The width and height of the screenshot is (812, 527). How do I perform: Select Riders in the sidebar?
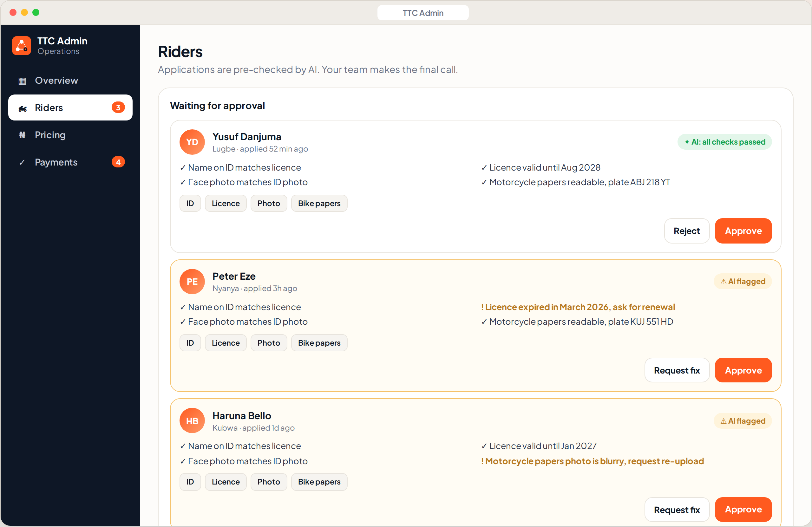click(70, 108)
